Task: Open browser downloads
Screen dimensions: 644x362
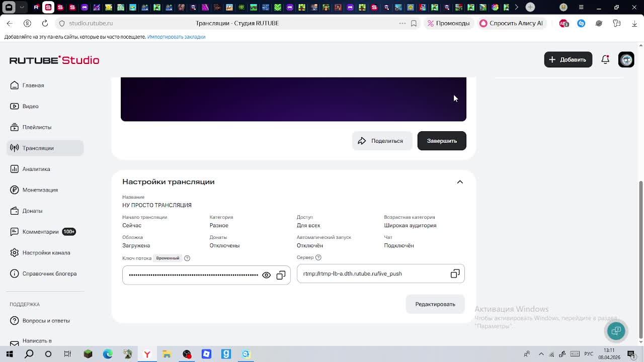Action: pyautogui.click(x=634, y=23)
